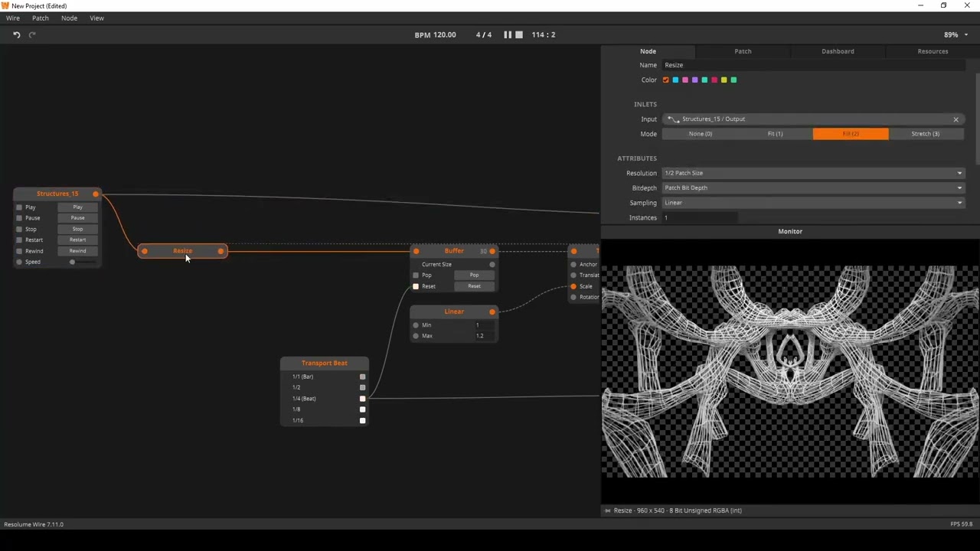The height and width of the screenshot is (551, 980).
Task: Open the Resolution dropdown
Action: 813,173
